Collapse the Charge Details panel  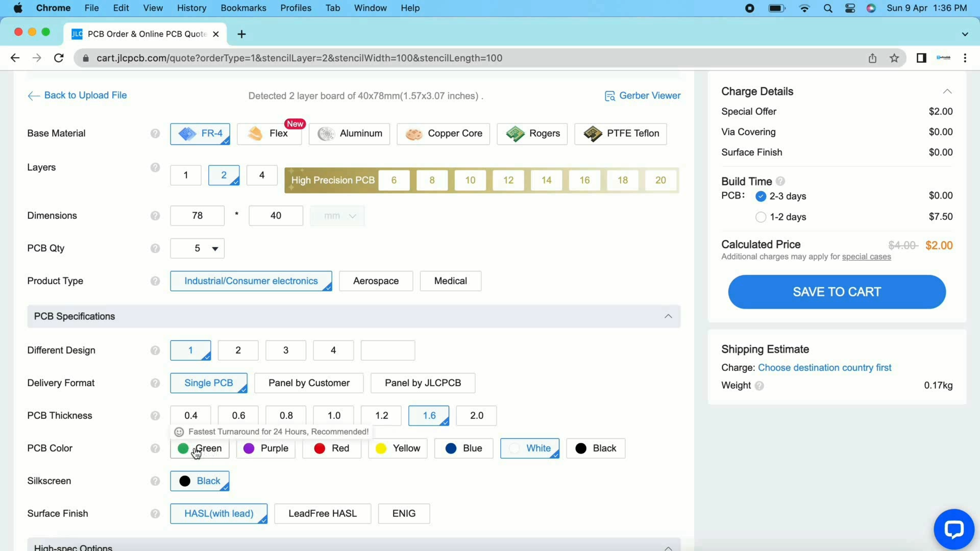[947, 91]
